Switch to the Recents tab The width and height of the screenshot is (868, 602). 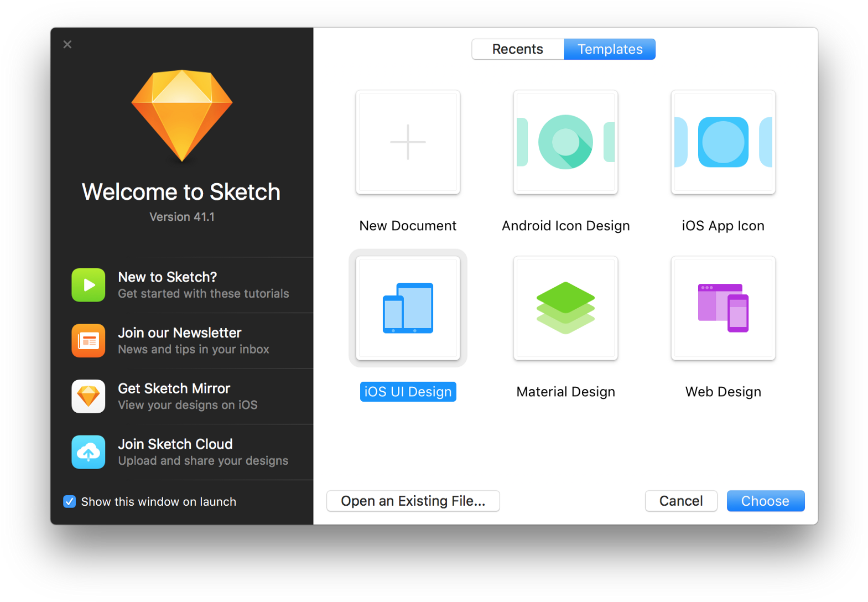coord(518,49)
